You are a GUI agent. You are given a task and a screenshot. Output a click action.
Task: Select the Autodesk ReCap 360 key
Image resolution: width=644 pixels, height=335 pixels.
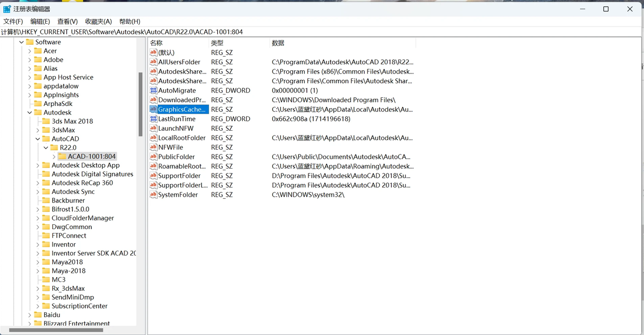pyautogui.click(x=82, y=183)
